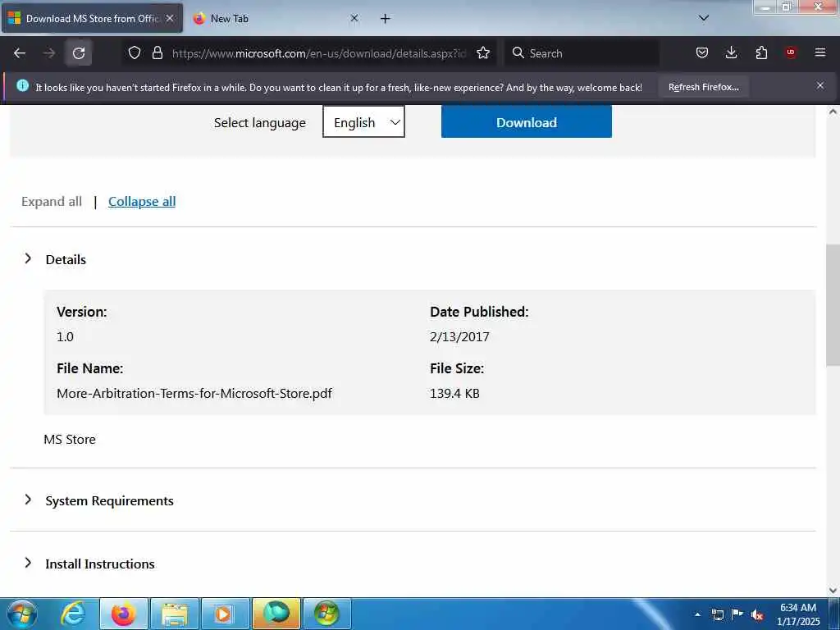Close the Download MS Store tab
Screen dimensions: 840x630
[170, 18]
